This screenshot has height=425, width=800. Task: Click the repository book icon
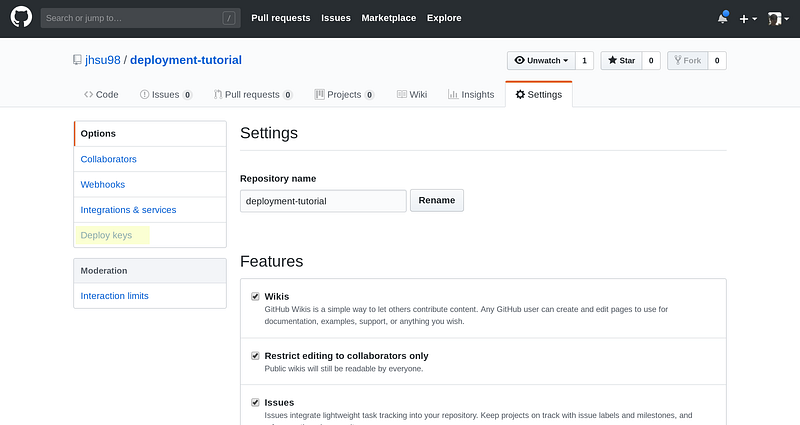click(x=77, y=60)
